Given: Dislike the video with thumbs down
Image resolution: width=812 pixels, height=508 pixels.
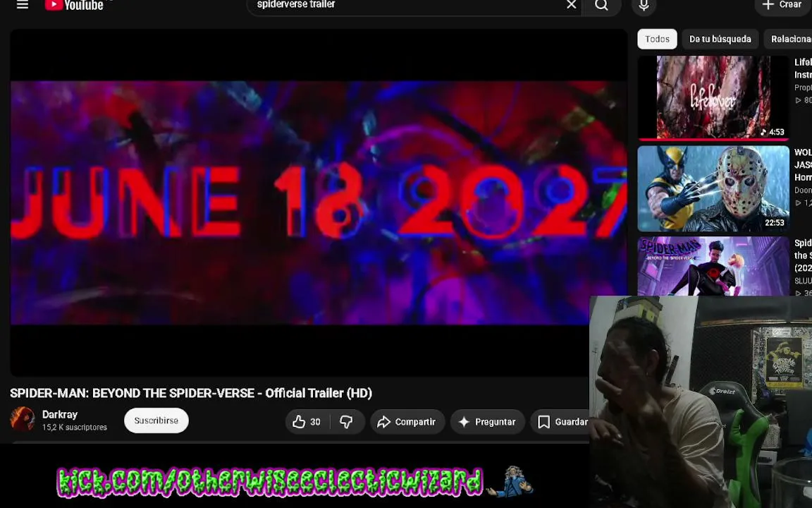Looking at the screenshot, I should click(x=347, y=422).
